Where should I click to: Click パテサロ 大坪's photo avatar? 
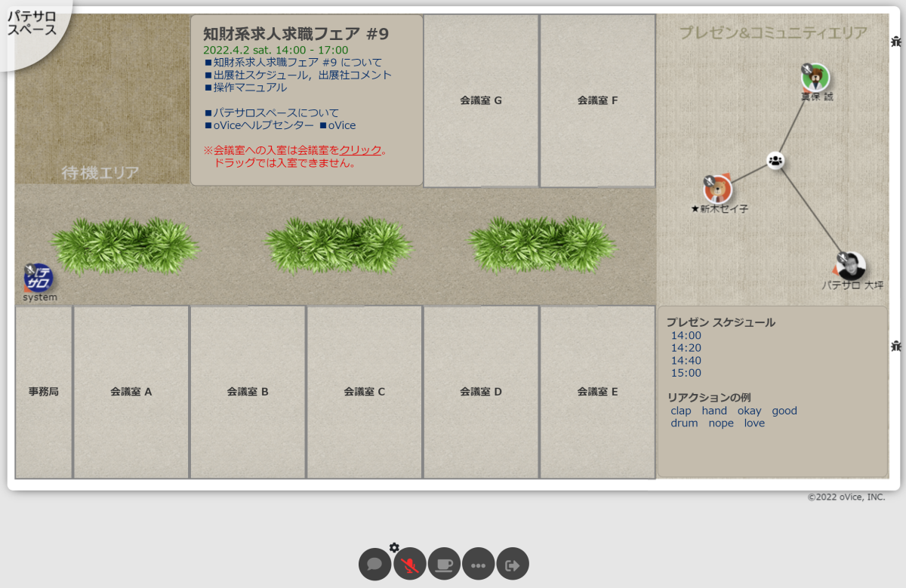click(x=851, y=266)
